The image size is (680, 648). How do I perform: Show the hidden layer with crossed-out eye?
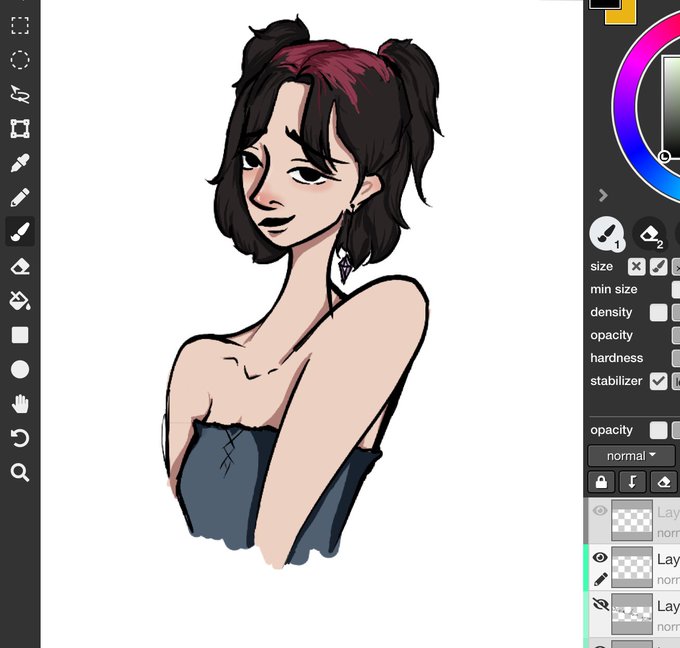click(600, 604)
